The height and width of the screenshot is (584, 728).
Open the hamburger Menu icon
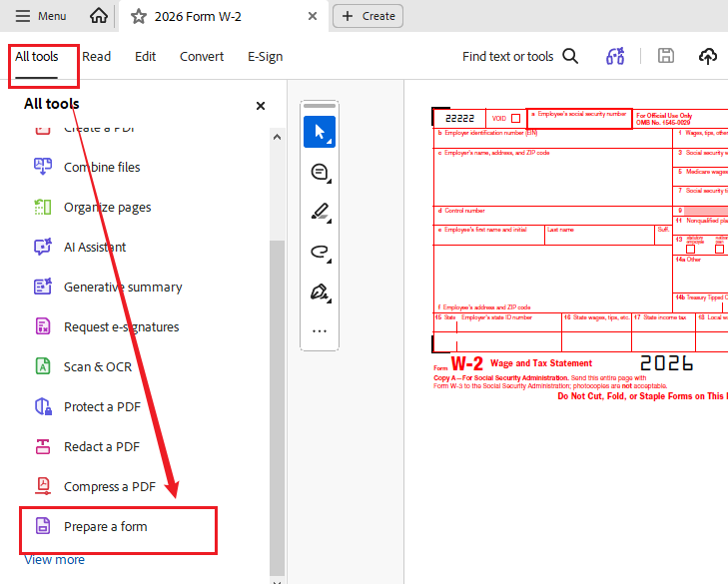(22, 16)
